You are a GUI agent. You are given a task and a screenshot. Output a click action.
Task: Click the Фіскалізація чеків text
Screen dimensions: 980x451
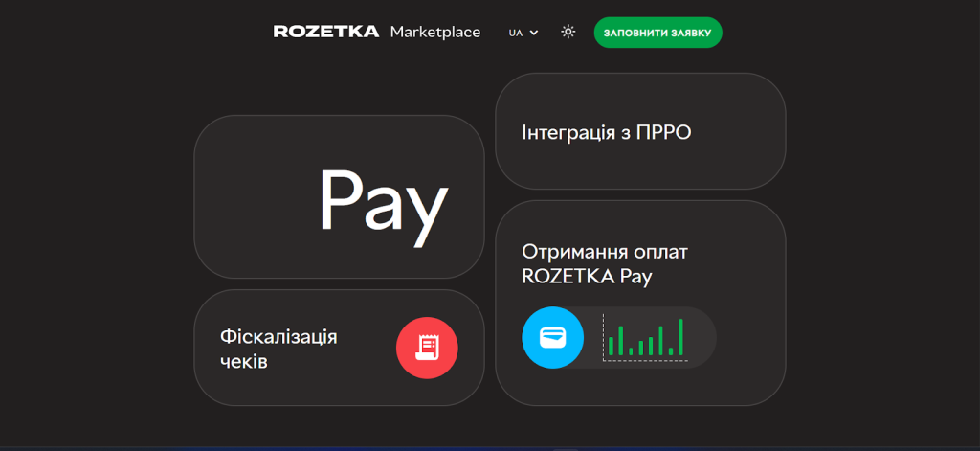click(x=278, y=349)
